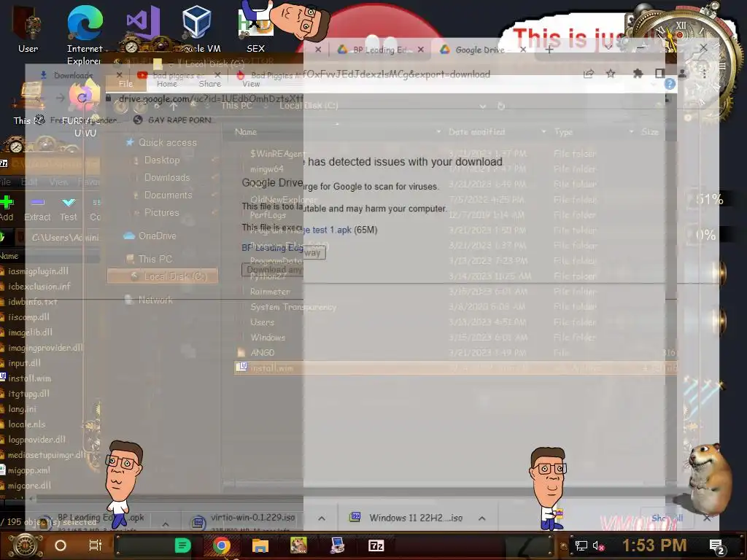Switch to the BP Leading Ed tab
This screenshot has width=747, height=560.
379,50
